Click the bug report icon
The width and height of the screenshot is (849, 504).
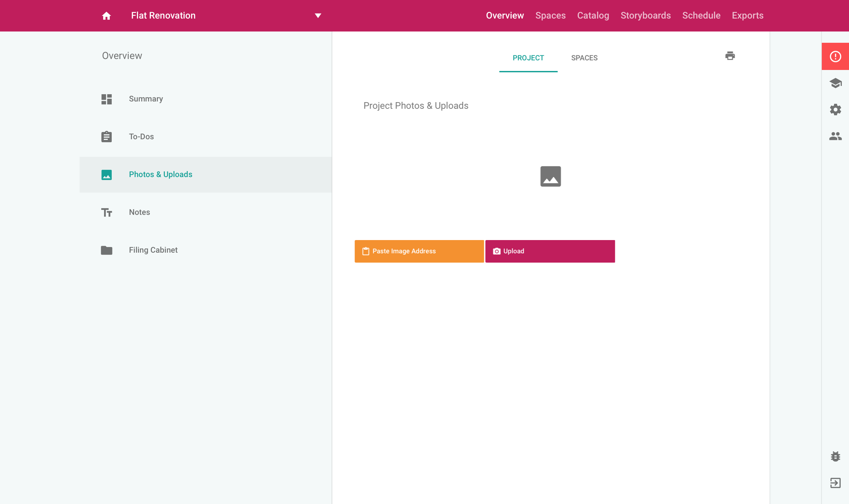tap(835, 457)
